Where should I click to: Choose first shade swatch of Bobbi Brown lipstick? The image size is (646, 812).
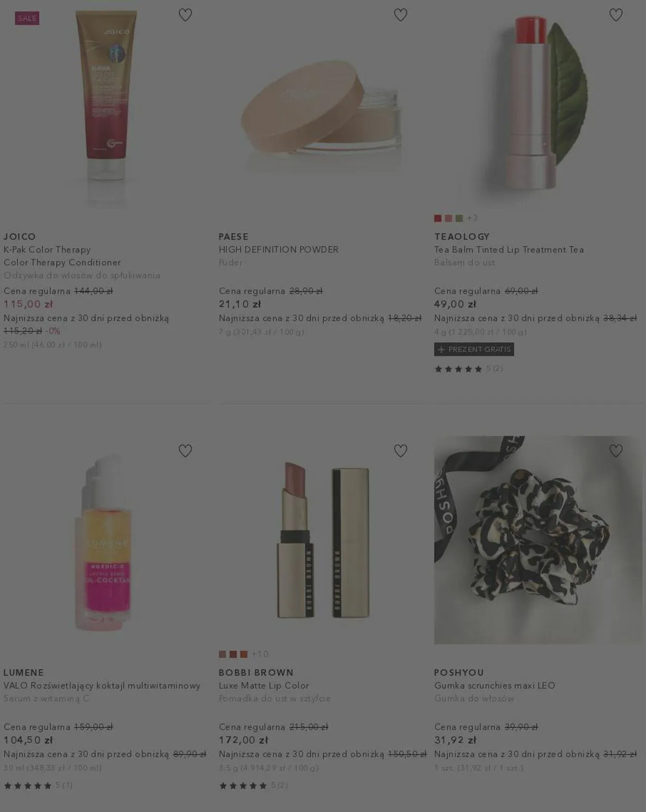point(222,654)
